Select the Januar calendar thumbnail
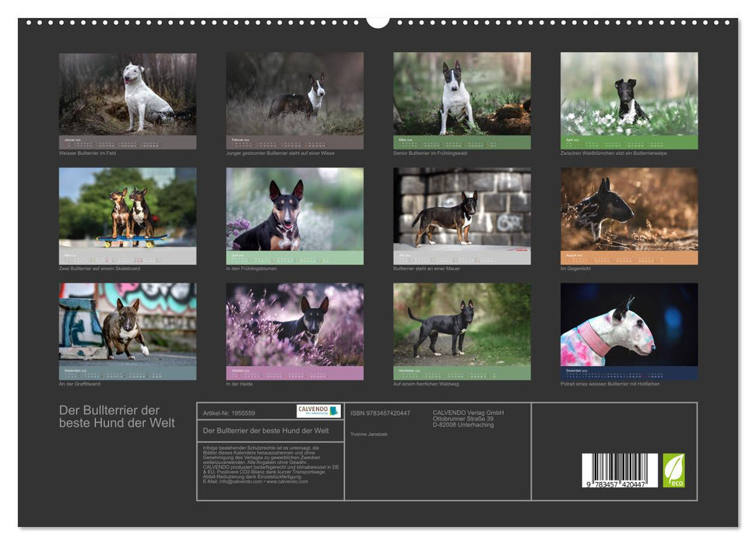756x545 pixels. click(125, 93)
